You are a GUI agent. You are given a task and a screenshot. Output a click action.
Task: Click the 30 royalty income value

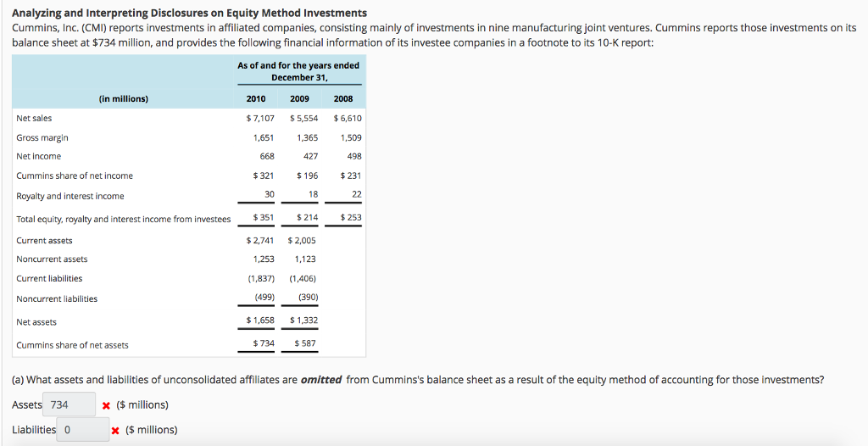point(269,194)
